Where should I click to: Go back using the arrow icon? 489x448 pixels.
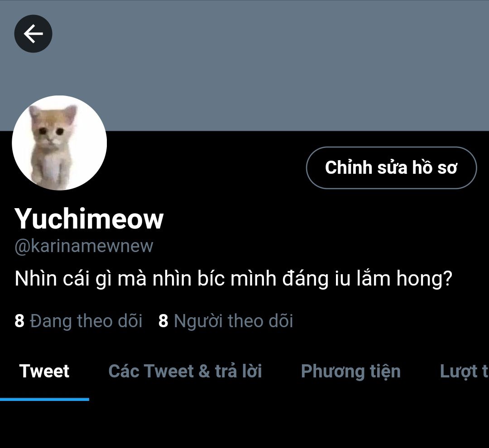point(33,33)
